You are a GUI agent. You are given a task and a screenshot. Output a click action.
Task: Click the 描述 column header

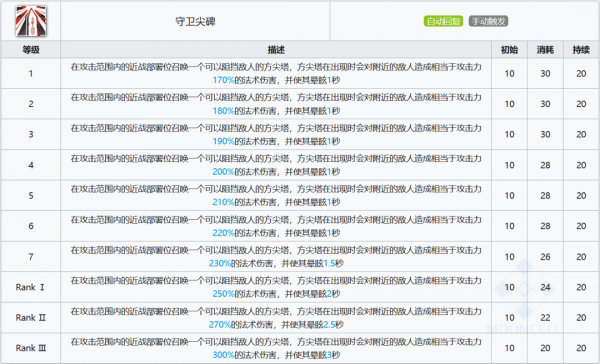(276, 50)
